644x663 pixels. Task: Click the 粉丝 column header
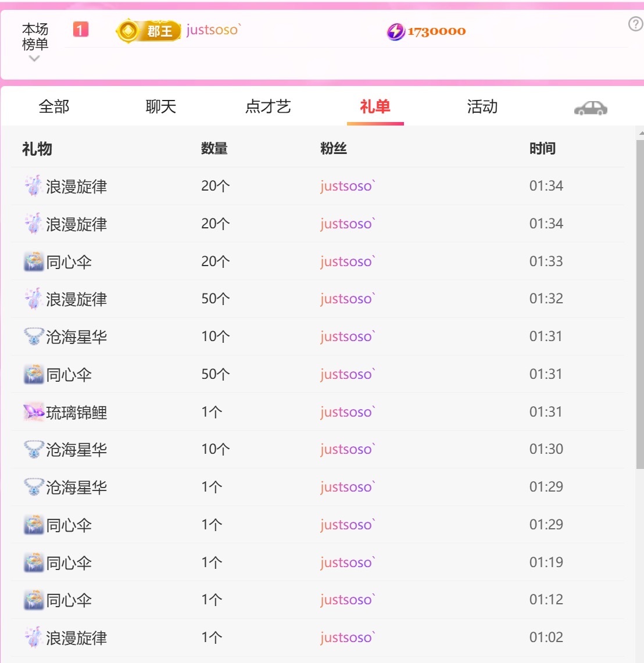334,148
